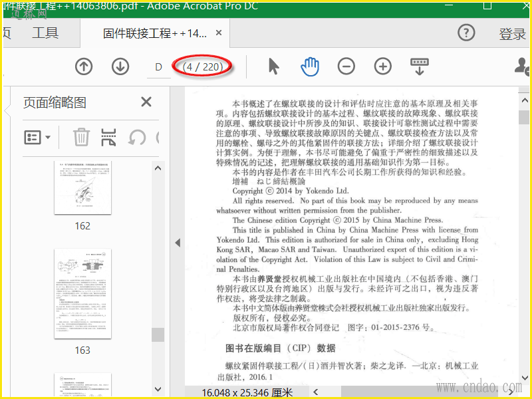Switch to the 固件联接工程 document tab
The width and height of the screenshot is (532, 399).
click(x=155, y=33)
